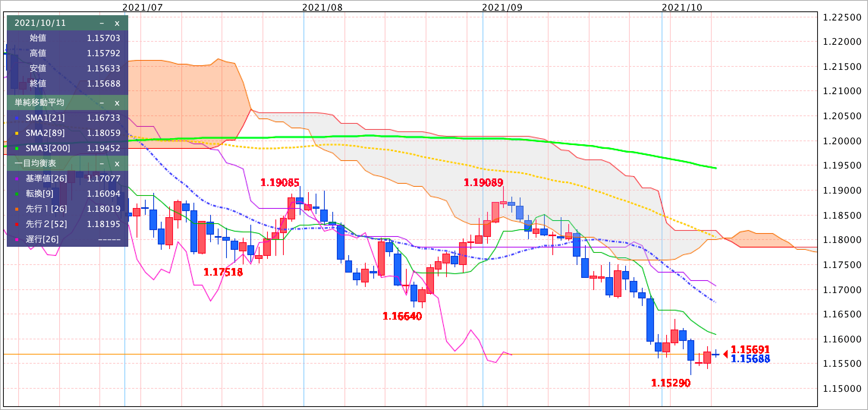This screenshot has width=868, height=410.
Task: Select the 終値 value 1.15688
Action: pyautogui.click(x=104, y=84)
